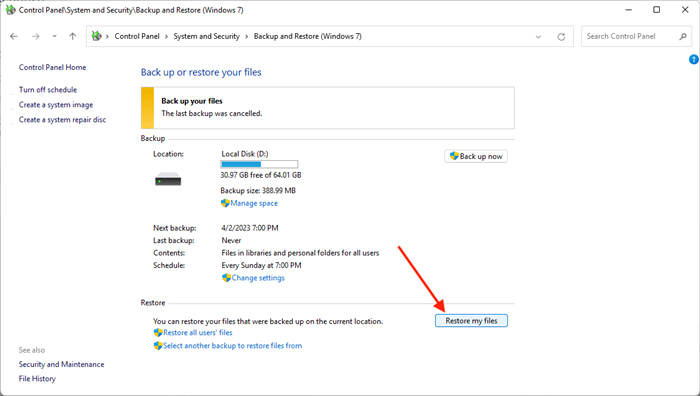Click the 'Back up or restore your files' heading

pos(201,72)
